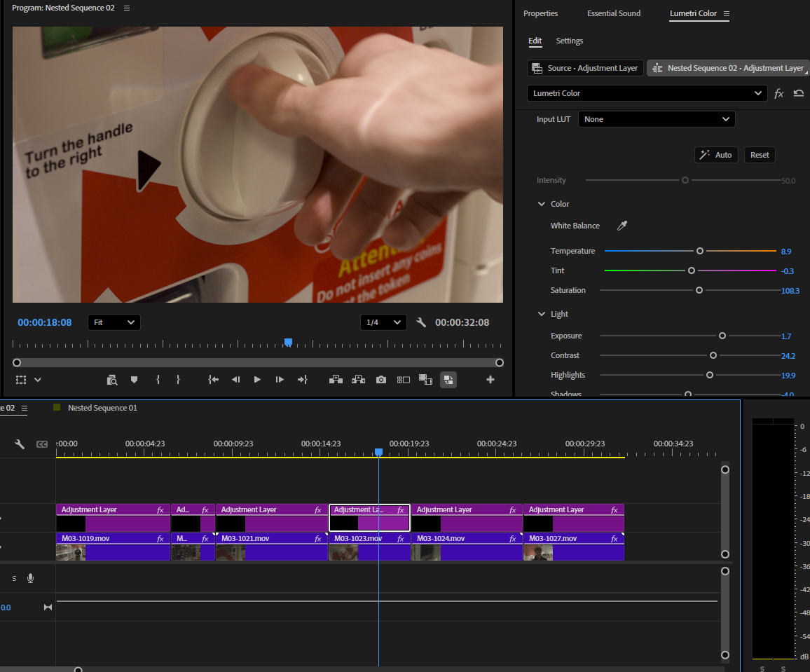
Task: Open the Program monitor wrench settings
Action: pos(421,322)
